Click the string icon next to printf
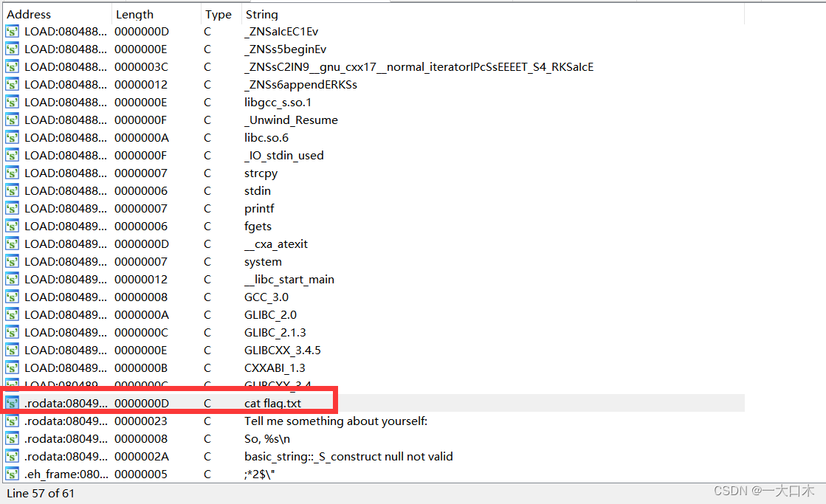Image resolution: width=826 pixels, height=504 pixels. point(12,208)
